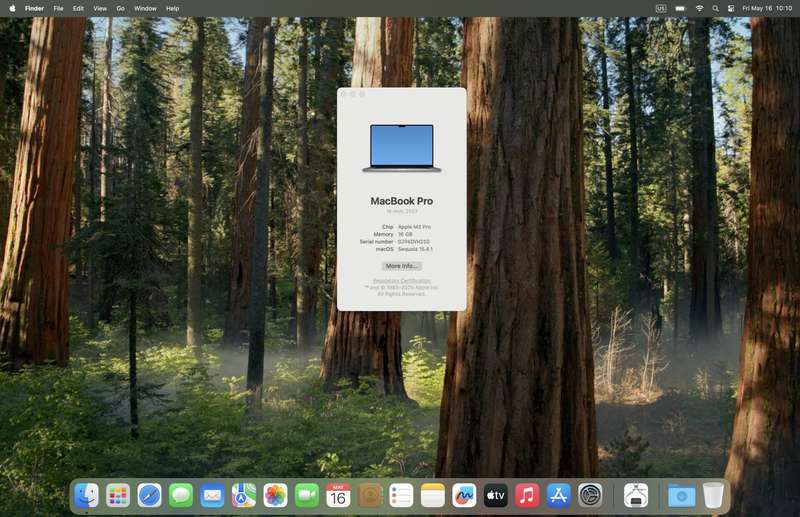Launch Apple TV from the Dock

(496, 496)
